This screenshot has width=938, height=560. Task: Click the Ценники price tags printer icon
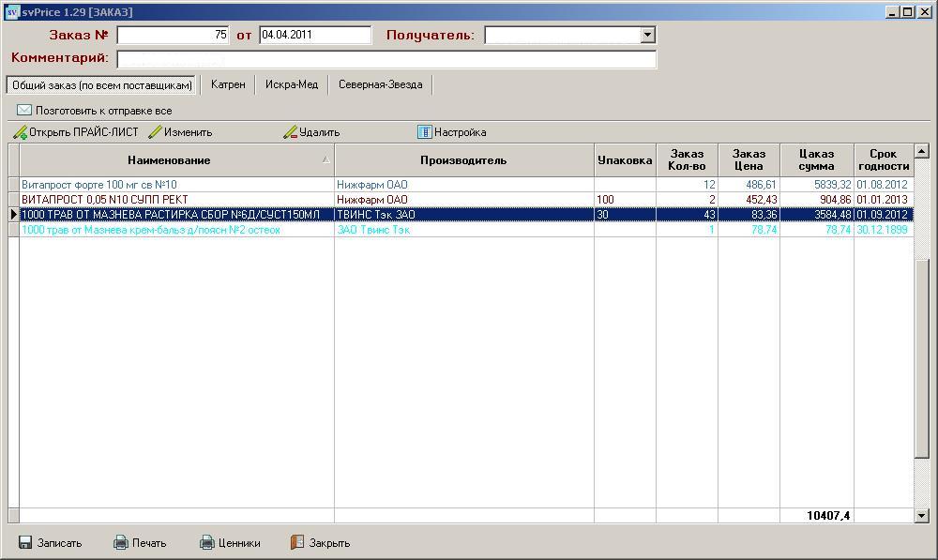tap(207, 542)
